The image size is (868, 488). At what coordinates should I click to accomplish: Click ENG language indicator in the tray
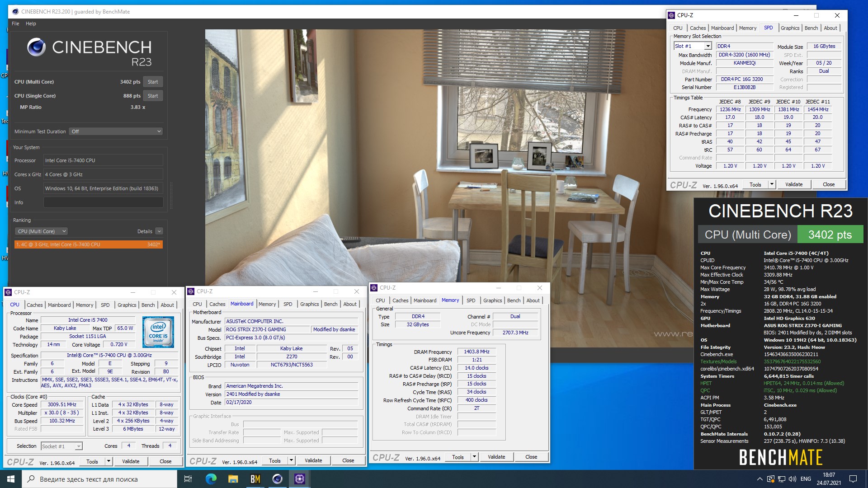[x=806, y=479]
